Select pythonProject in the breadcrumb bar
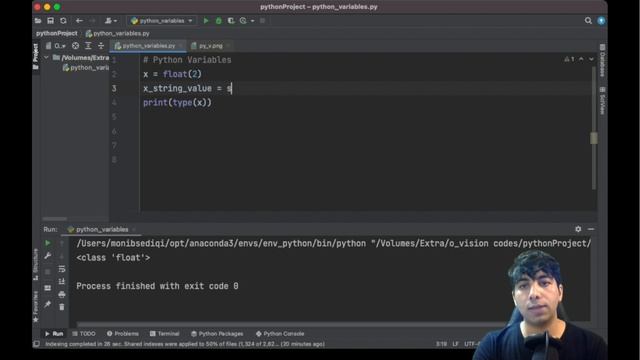 click(x=57, y=33)
